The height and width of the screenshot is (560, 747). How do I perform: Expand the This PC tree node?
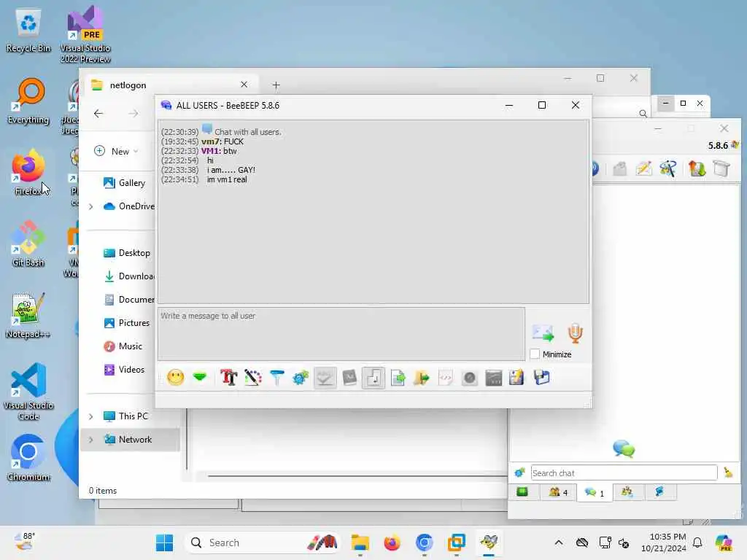(x=91, y=416)
